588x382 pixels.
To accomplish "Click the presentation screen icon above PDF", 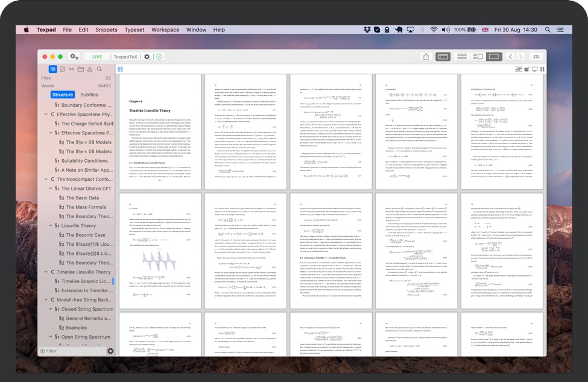I will coord(534,69).
